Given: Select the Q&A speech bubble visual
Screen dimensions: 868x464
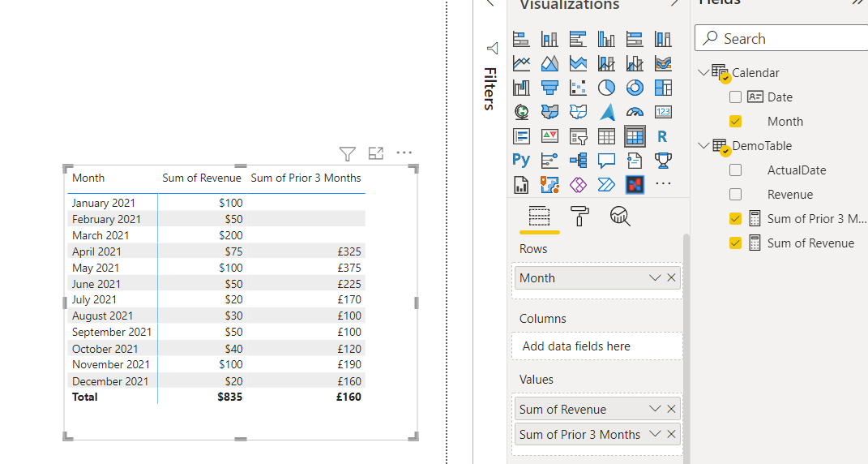Looking at the screenshot, I should point(606,161).
